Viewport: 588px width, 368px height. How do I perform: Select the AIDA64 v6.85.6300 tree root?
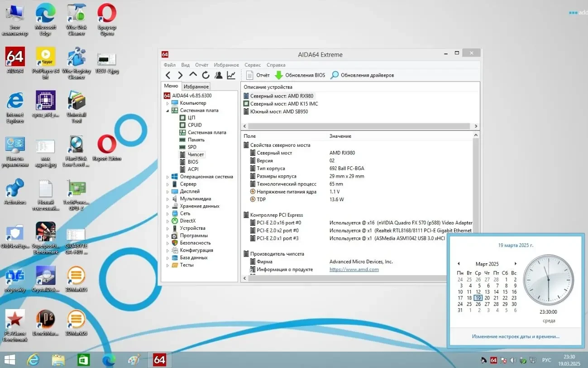(187, 96)
